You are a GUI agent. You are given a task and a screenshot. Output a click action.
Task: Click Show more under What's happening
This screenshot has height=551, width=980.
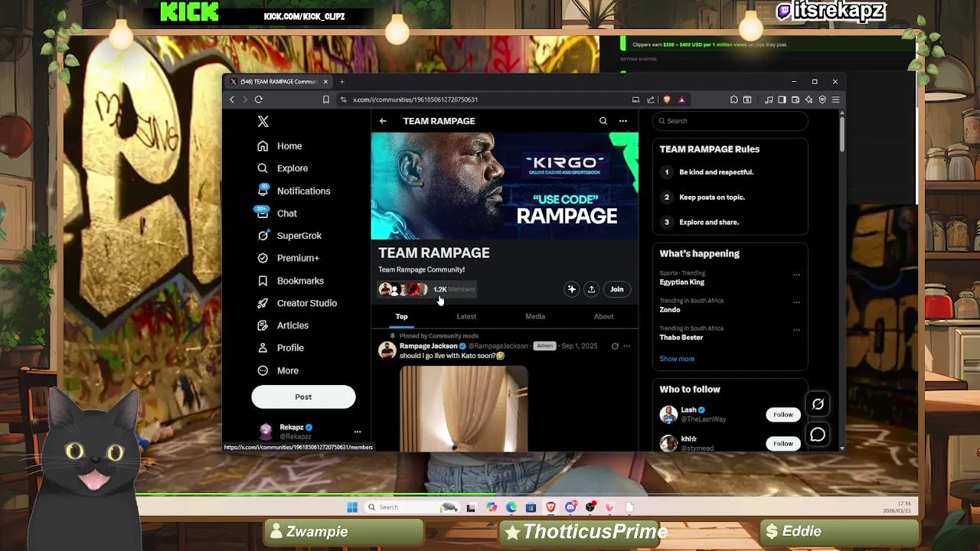pyautogui.click(x=677, y=359)
